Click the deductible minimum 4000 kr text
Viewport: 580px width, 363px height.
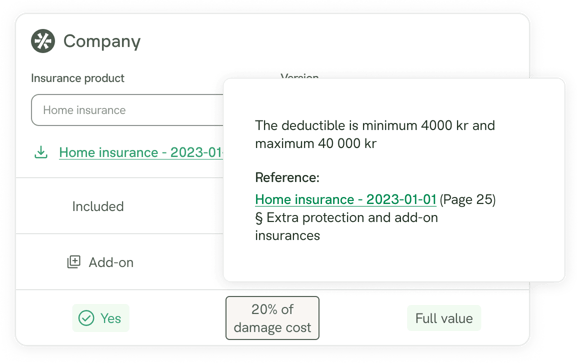[x=375, y=125]
